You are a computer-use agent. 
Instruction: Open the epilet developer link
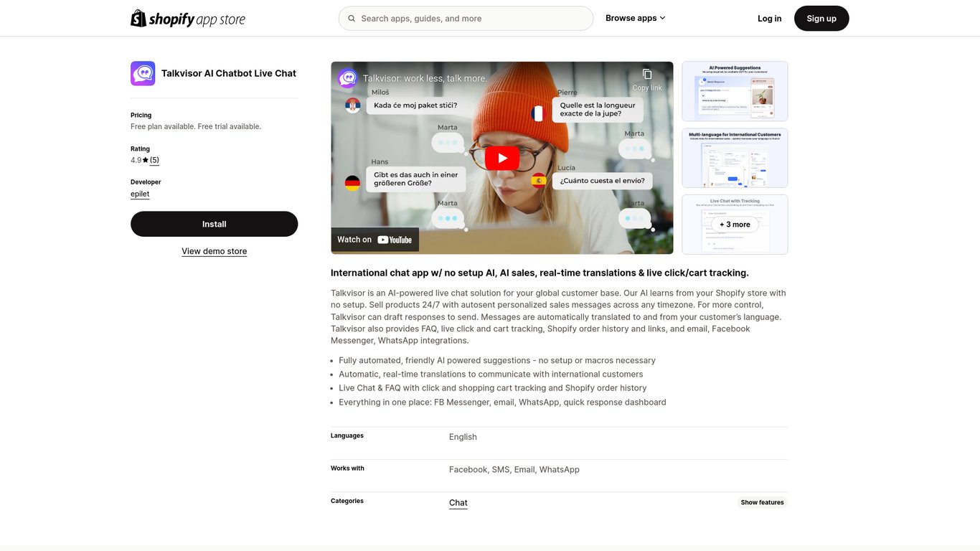(x=140, y=194)
